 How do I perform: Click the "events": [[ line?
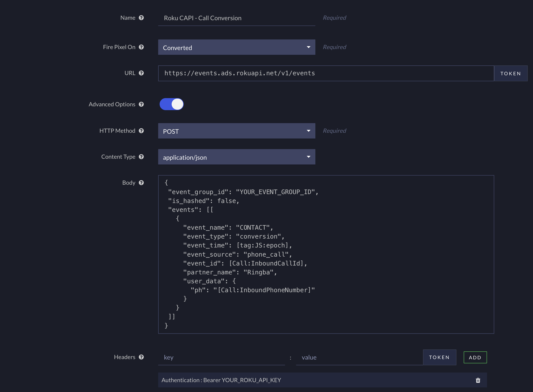[x=191, y=210]
